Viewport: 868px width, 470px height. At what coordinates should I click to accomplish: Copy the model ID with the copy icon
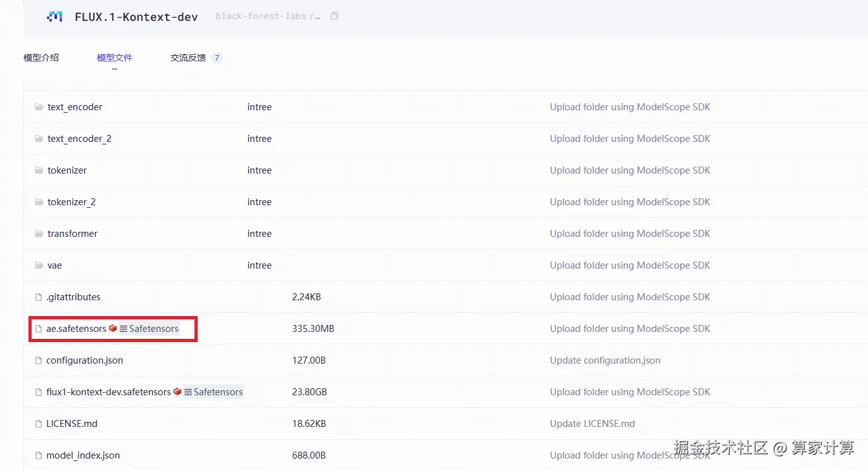[335, 16]
